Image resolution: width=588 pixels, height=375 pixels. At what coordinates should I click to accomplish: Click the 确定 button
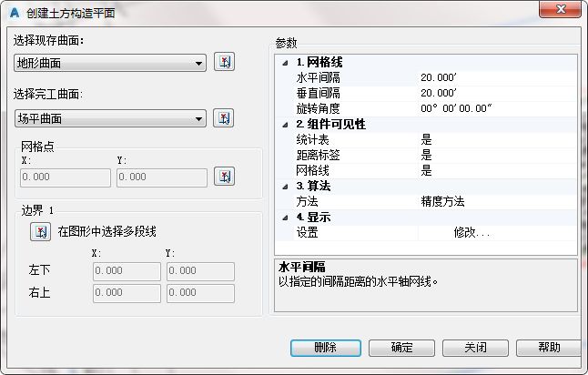(x=401, y=348)
